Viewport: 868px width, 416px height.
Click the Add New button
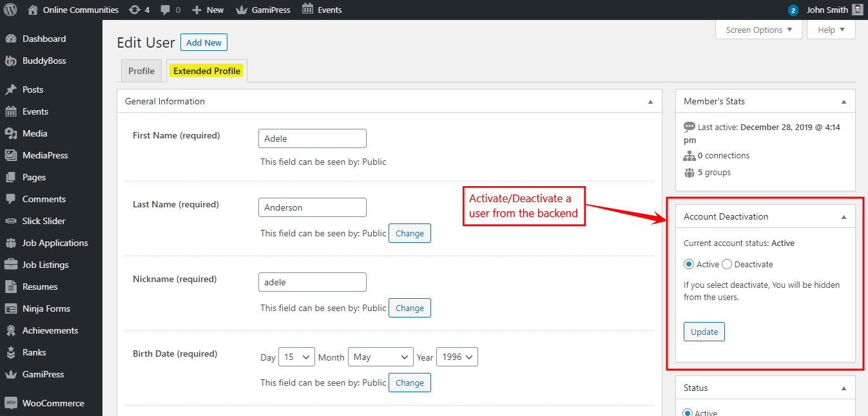[x=204, y=42]
